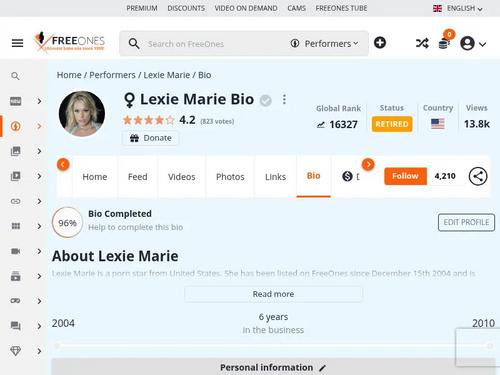The image size is (500, 375).
Task: Open the hamburger menu icon
Action: [17, 43]
